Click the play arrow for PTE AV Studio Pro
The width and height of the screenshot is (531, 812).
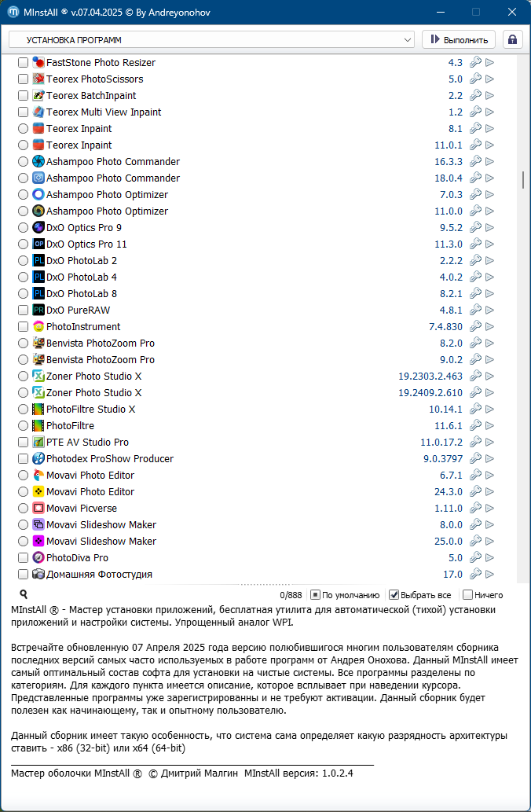pyautogui.click(x=489, y=443)
